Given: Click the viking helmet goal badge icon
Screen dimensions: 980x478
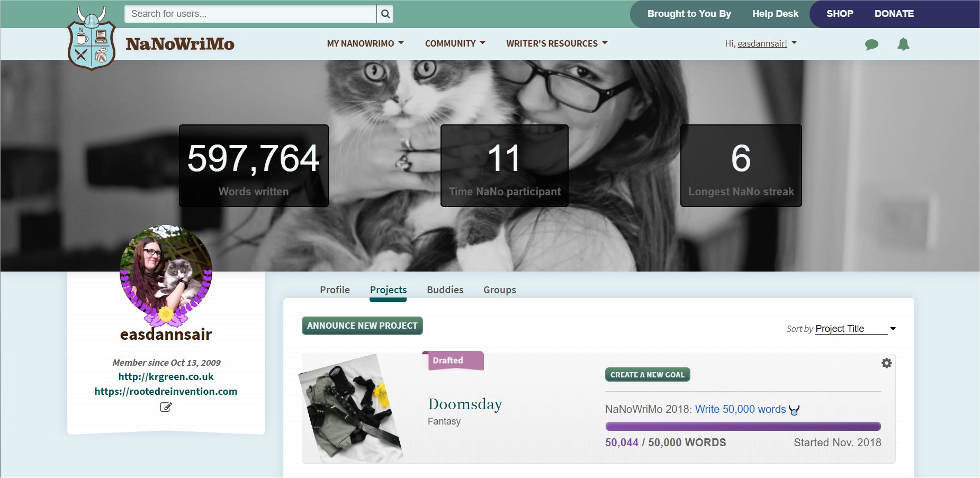Looking at the screenshot, I should [794, 410].
